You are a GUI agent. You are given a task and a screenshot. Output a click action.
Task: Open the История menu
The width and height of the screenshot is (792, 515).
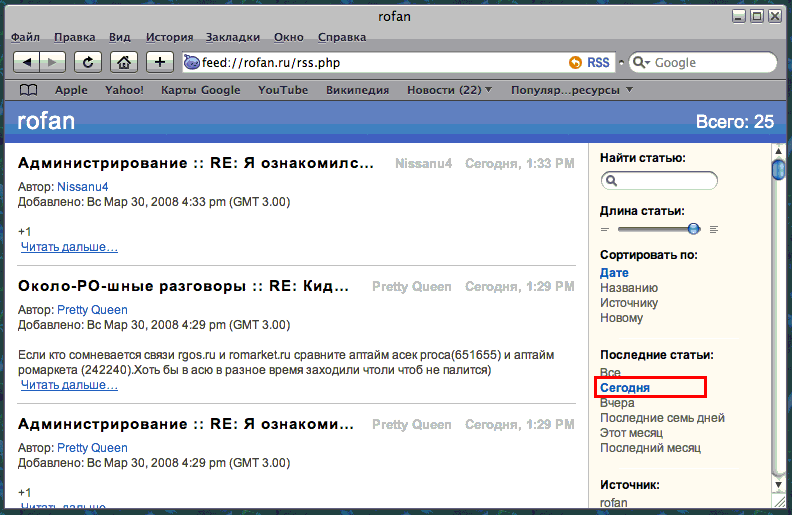pos(170,37)
